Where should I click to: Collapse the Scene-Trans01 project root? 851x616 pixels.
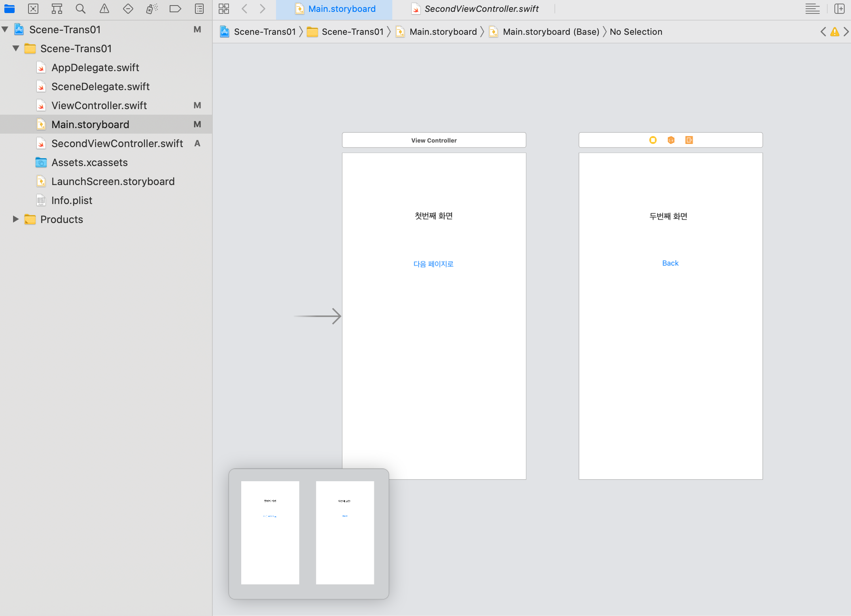[5, 30]
